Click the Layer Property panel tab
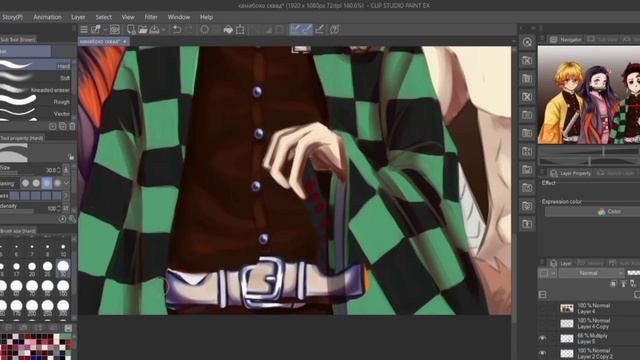The image size is (640, 360). (570, 173)
